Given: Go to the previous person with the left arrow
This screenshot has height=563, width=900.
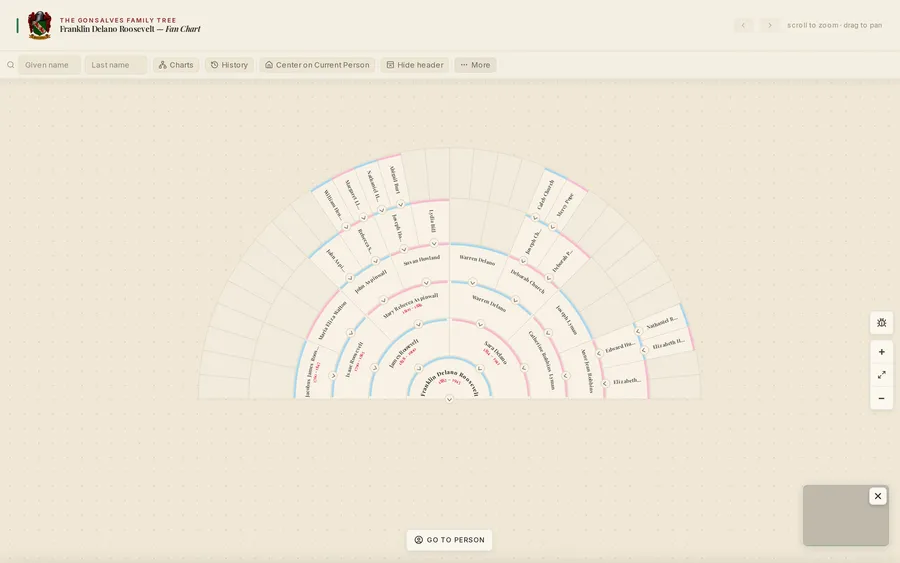Looking at the screenshot, I should tap(743, 25).
